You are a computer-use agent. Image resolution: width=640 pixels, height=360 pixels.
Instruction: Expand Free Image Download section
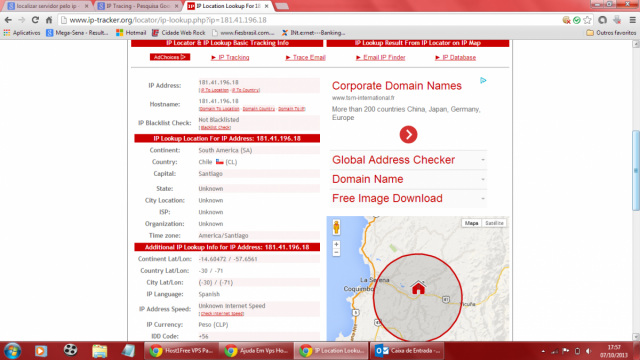pyautogui.click(x=408, y=198)
